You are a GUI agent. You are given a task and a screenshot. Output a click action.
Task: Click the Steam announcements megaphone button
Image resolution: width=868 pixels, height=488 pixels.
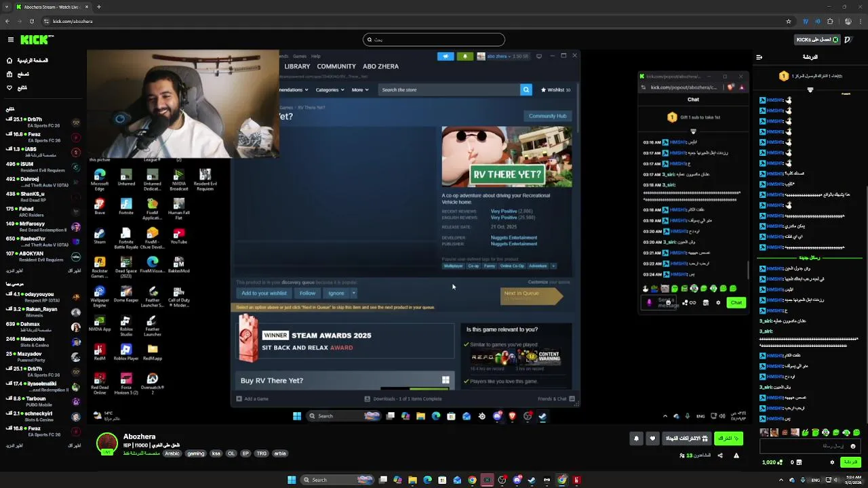coord(446,56)
